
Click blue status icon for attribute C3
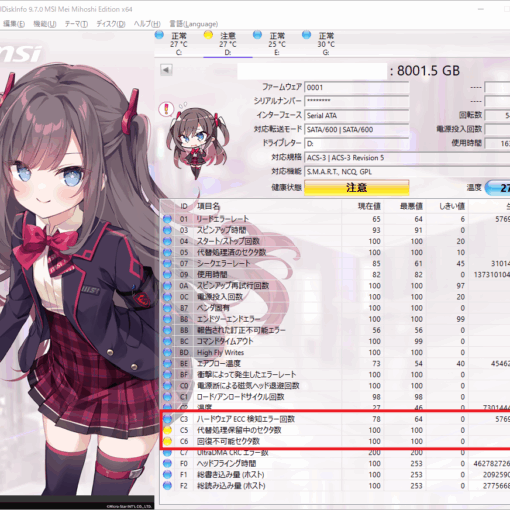pos(167,419)
